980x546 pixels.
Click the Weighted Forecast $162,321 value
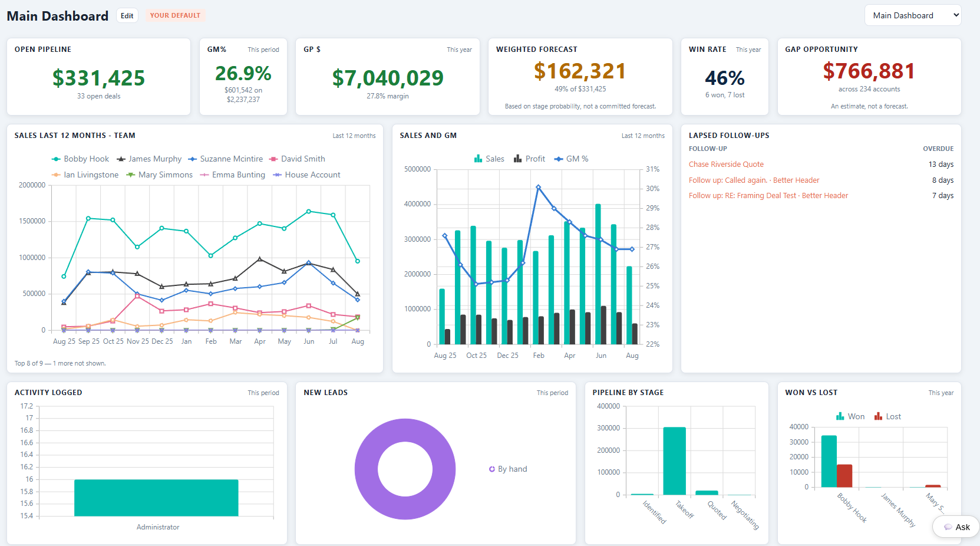pyautogui.click(x=580, y=71)
